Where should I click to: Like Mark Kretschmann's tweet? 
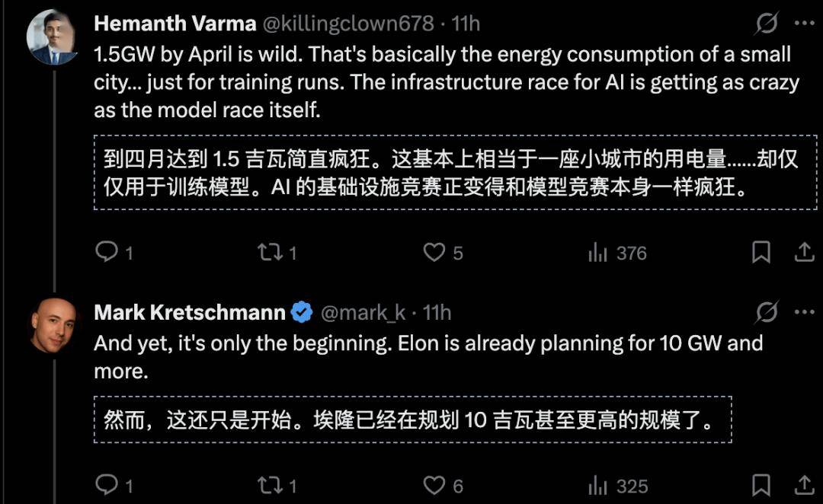[x=434, y=484]
